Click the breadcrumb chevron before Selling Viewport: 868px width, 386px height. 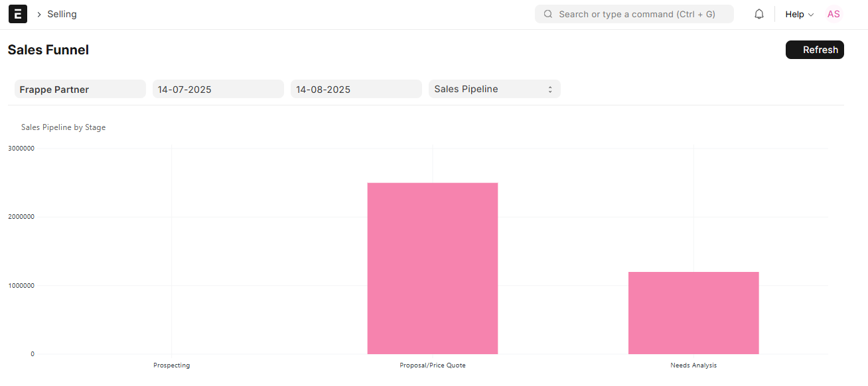click(39, 15)
